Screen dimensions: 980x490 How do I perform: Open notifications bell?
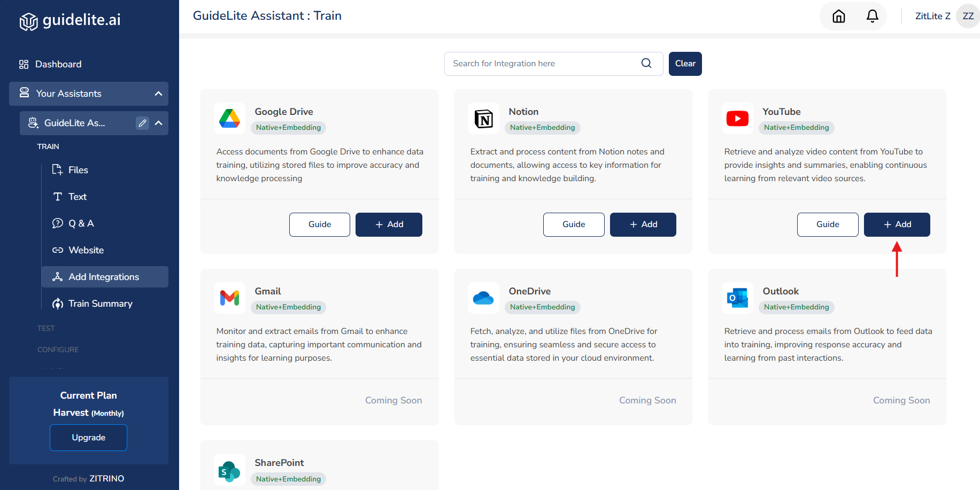click(872, 17)
